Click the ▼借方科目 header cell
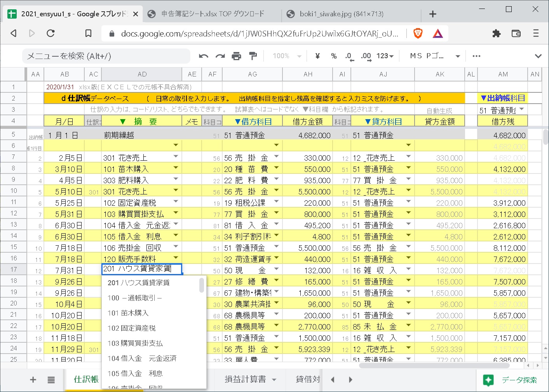Viewport: 549px width, 392px height. [253, 121]
